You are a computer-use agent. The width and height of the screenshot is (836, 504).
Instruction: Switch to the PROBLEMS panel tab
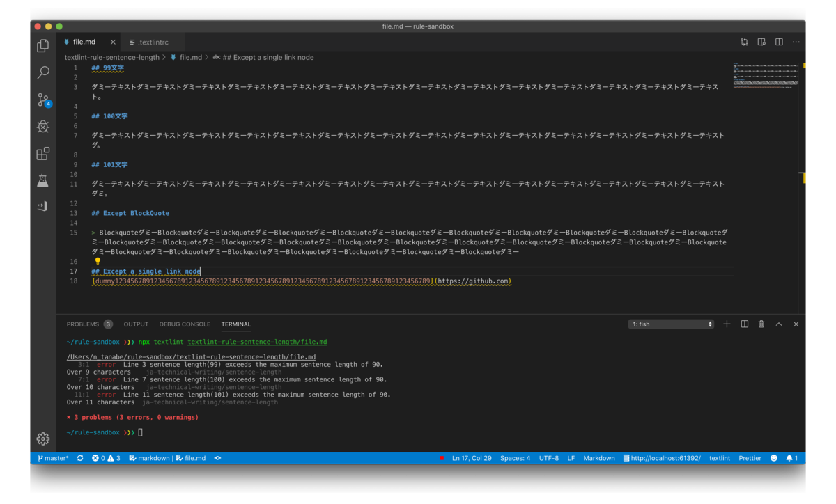[89, 324]
